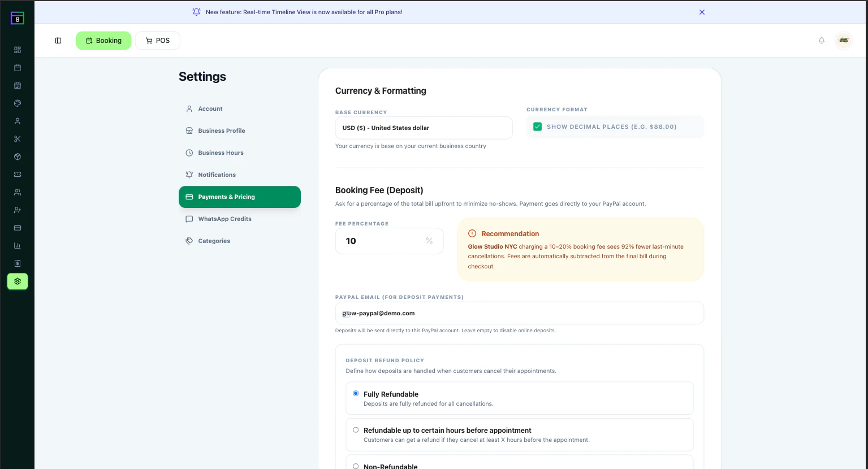
Task: Open the ticket voucher icon in sidebar
Action: [x=18, y=175]
